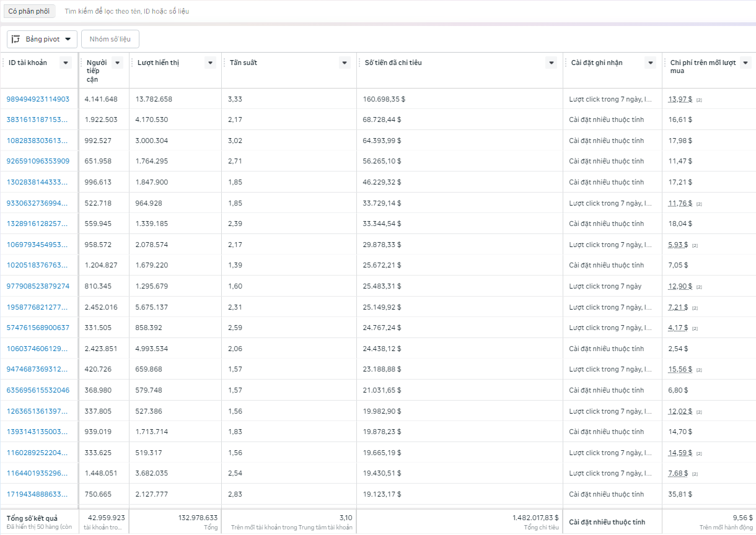Viewport: 756px width, 535px height.
Task: Open Chi phí trên mỗi lượt mua arrow
Action: click(x=745, y=63)
